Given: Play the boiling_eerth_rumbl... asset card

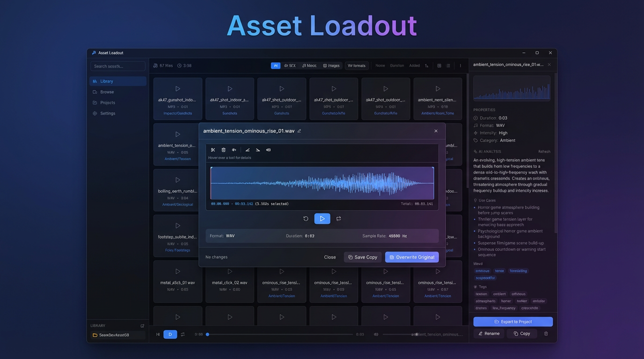Looking at the screenshot, I should [x=178, y=180].
